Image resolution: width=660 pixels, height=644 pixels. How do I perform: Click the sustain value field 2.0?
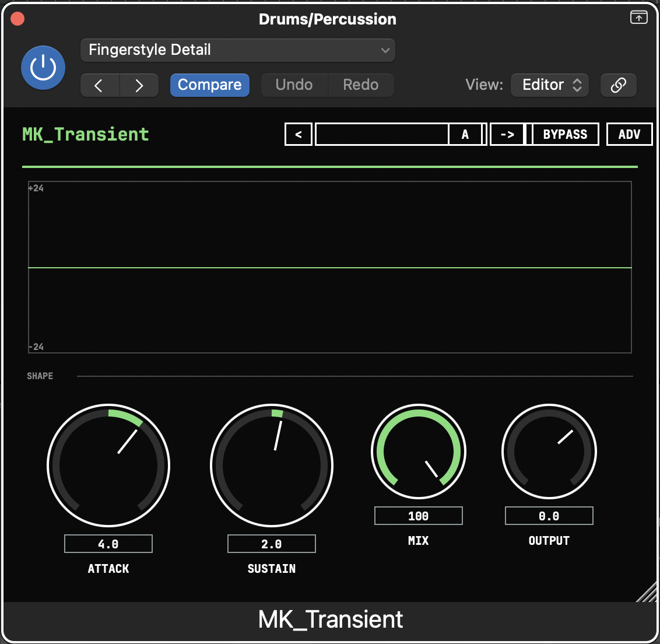[x=272, y=544]
